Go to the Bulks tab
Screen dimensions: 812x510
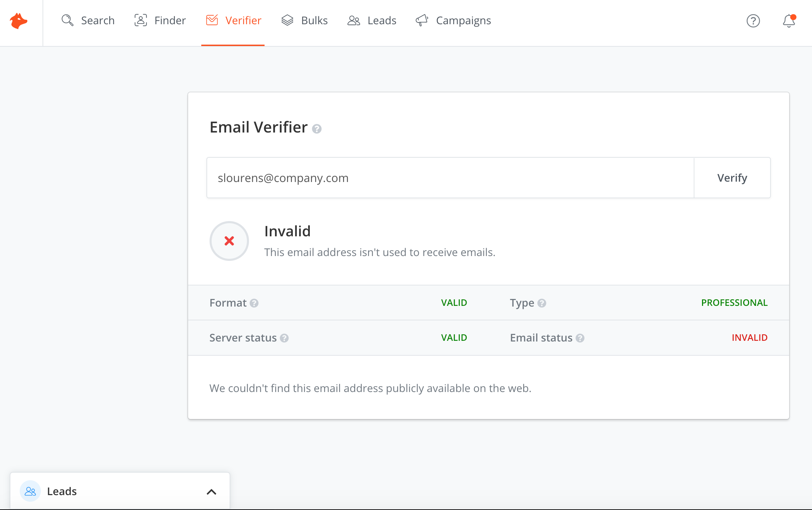click(314, 20)
